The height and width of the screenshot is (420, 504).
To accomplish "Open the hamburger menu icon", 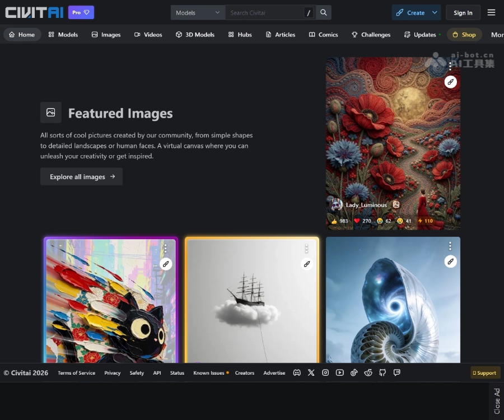I will (x=491, y=12).
